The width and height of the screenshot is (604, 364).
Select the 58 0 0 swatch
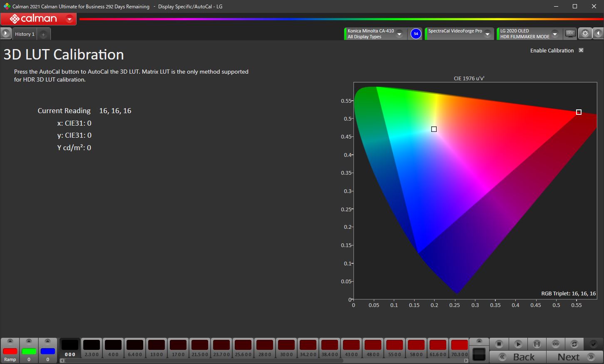click(x=416, y=348)
